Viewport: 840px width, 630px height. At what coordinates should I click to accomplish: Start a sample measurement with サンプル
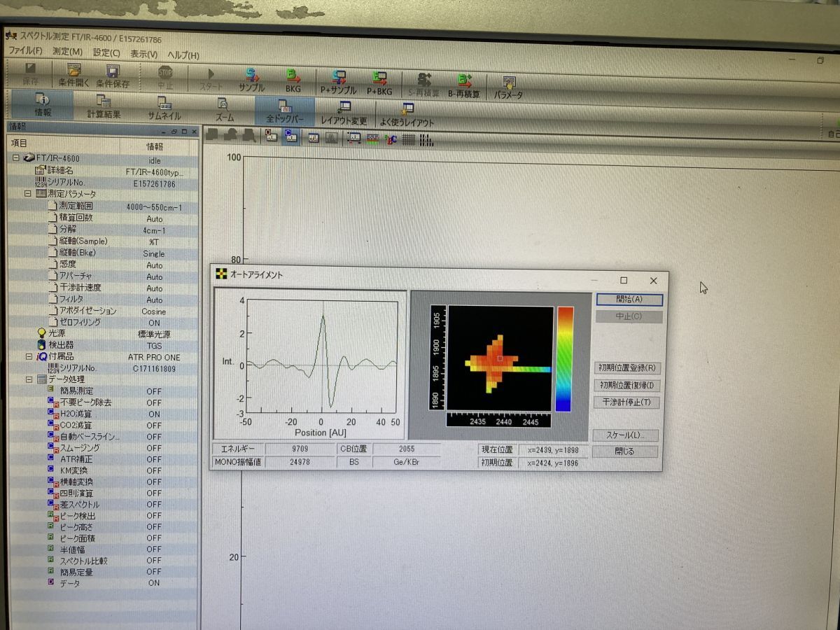[x=251, y=80]
